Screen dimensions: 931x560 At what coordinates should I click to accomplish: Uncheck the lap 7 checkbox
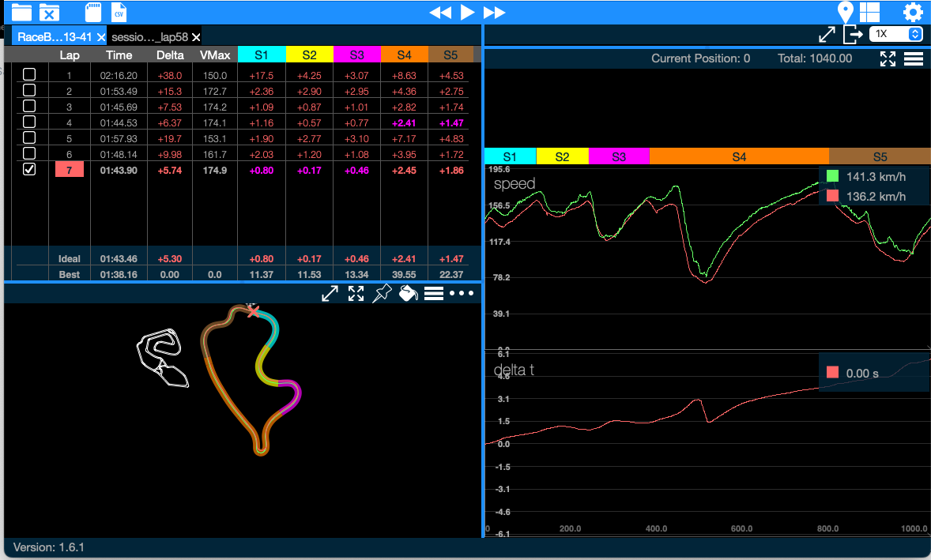(x=29, y=170)
